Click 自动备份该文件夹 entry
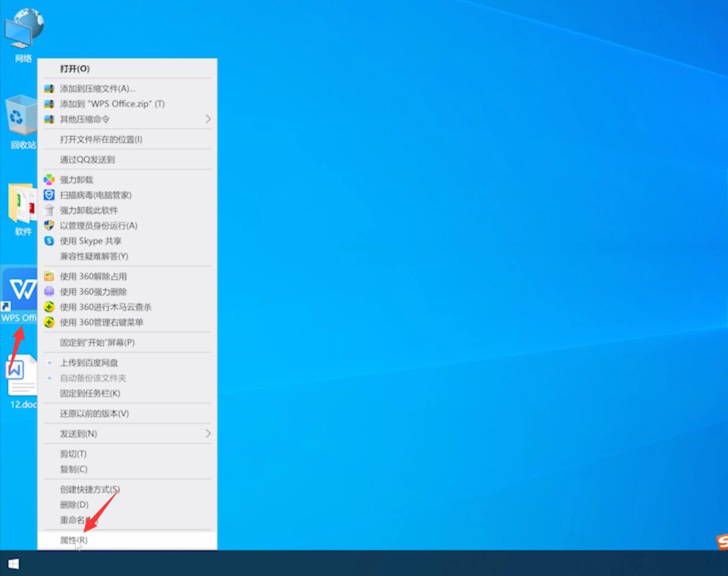Viewport: 728px width, 576px height. (x=127, y=378)
